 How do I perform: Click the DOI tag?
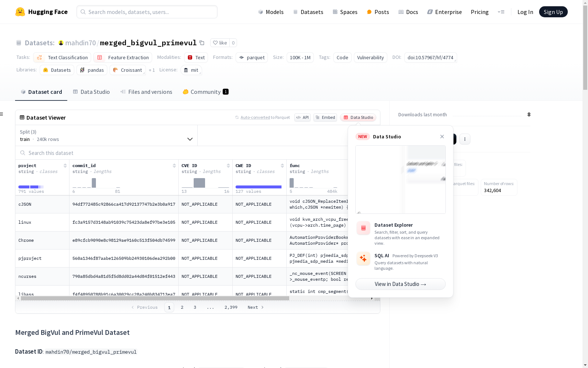tap(430, 57)
